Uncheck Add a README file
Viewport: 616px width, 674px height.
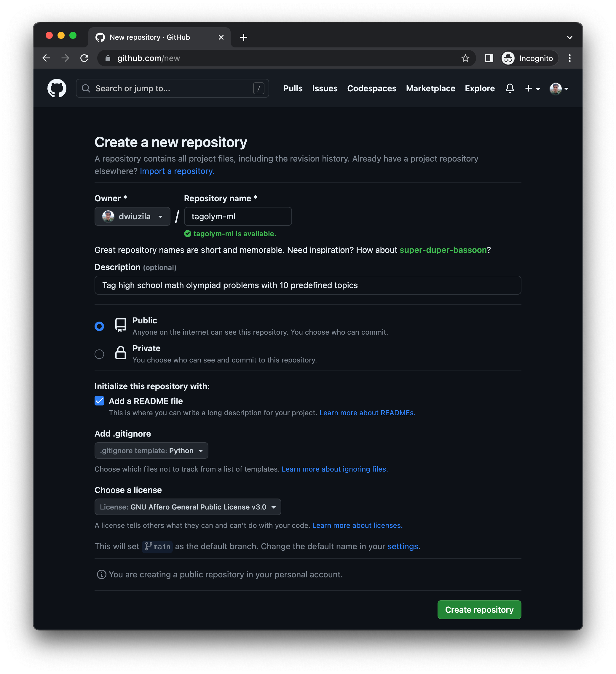point(99,401)
